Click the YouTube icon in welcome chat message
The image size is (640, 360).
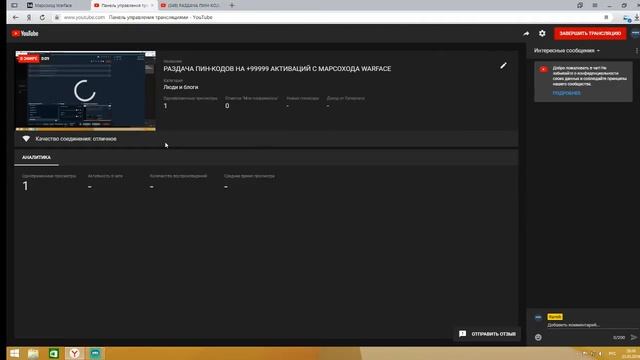pyautogui.click(x=543, y=69)
